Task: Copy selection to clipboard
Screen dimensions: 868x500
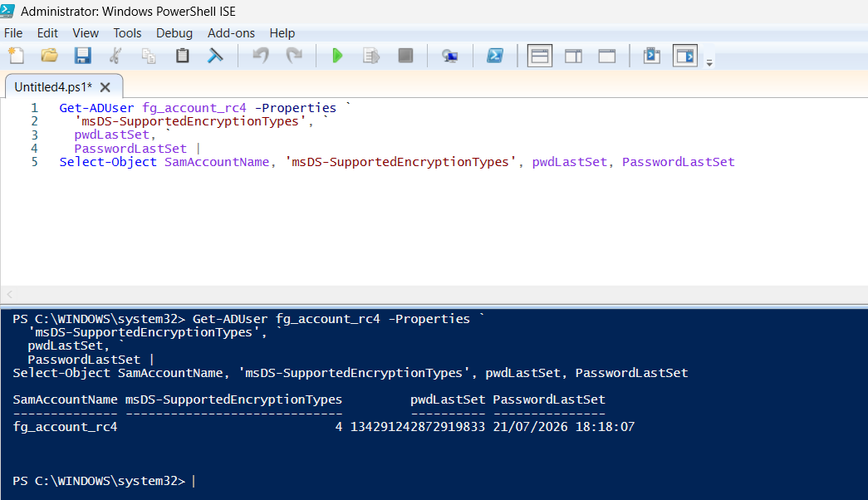Action: coord(149,56)
